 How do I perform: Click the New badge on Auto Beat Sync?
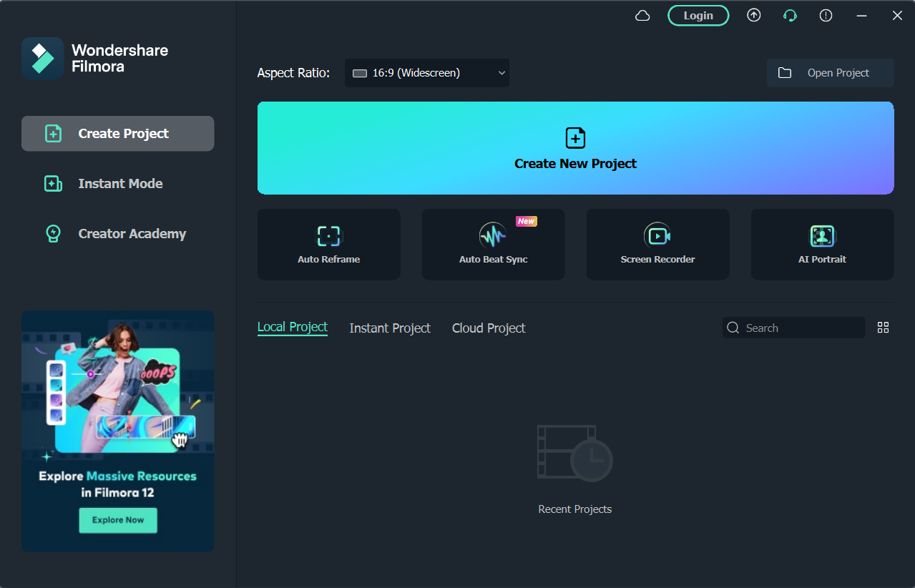(x=527, y=221)
